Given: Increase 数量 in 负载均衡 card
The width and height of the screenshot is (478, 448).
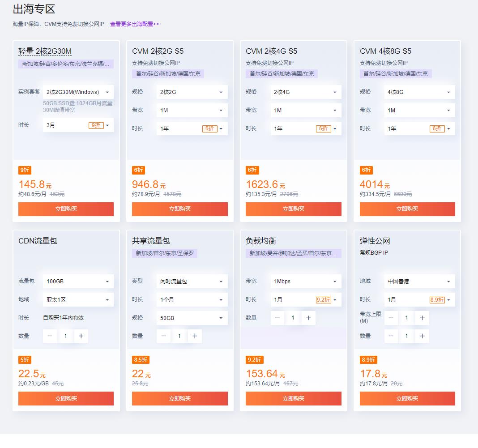Looking at the screenshot, I should click(308, 318).
